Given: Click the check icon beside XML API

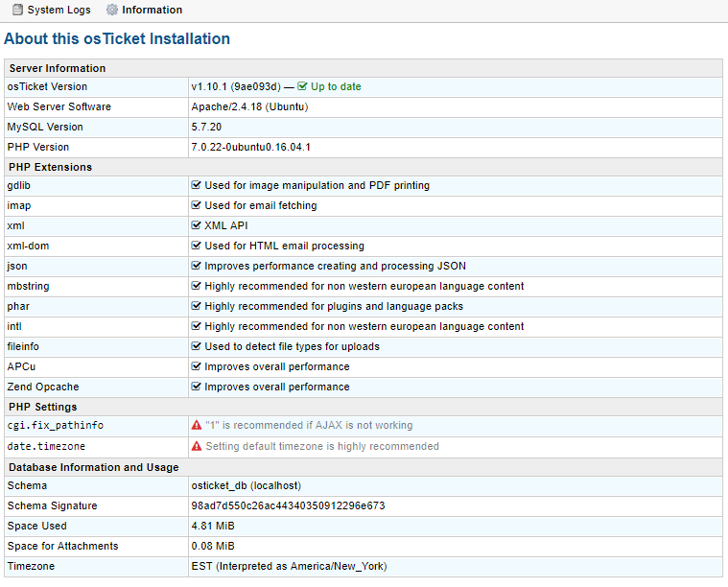Looking at the screenshot, I should 196,225.
